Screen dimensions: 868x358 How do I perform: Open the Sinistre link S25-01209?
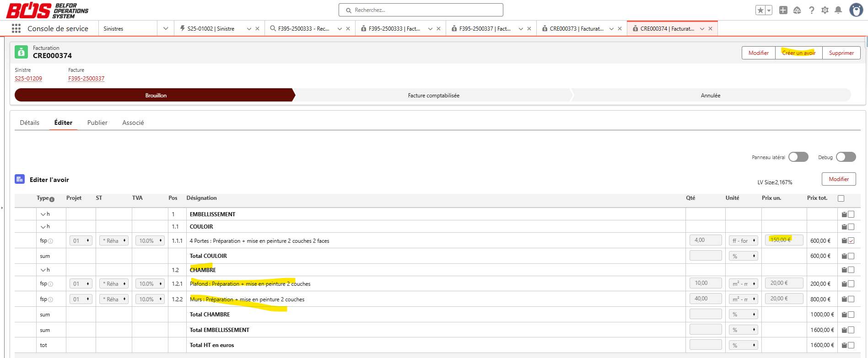point(28,79)
